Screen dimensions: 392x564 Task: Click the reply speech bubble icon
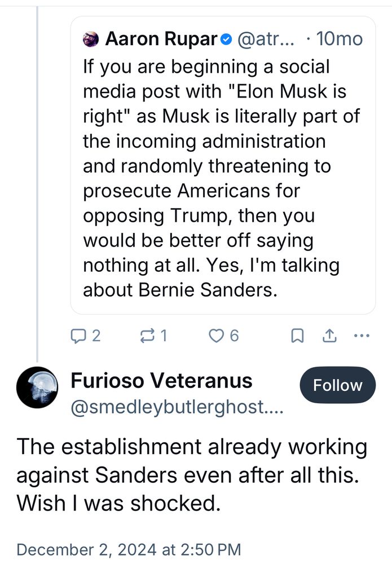pyautogui.click(x=77, y=336)
